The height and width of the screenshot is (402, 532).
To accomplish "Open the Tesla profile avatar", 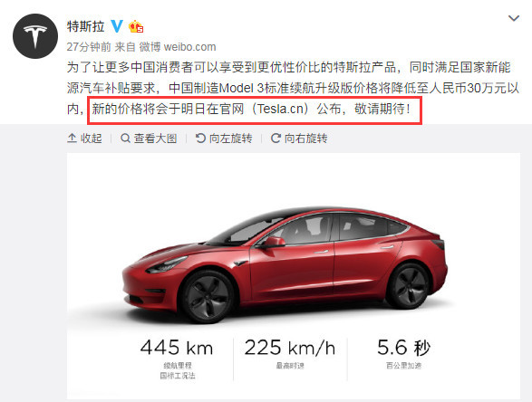I will 35,36.
